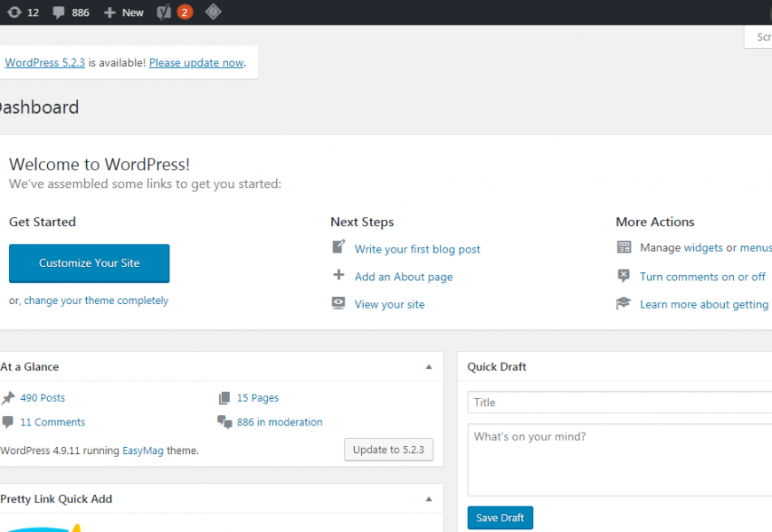Open the Screen Options tab at top right
This screenshot has height=532, width=772.
click(758, 37)
